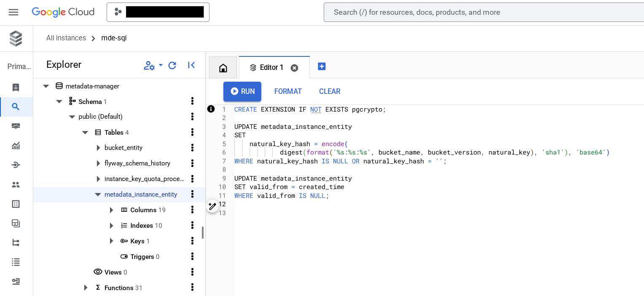Format the SQL code
Image resolution: width=644 pixels, height=296 pixels.
point(288,91)
